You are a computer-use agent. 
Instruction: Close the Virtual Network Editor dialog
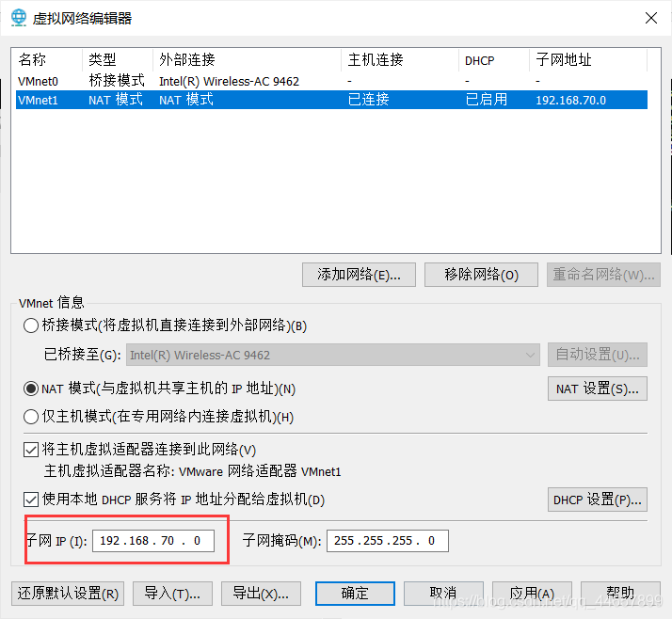coord(650,18)
